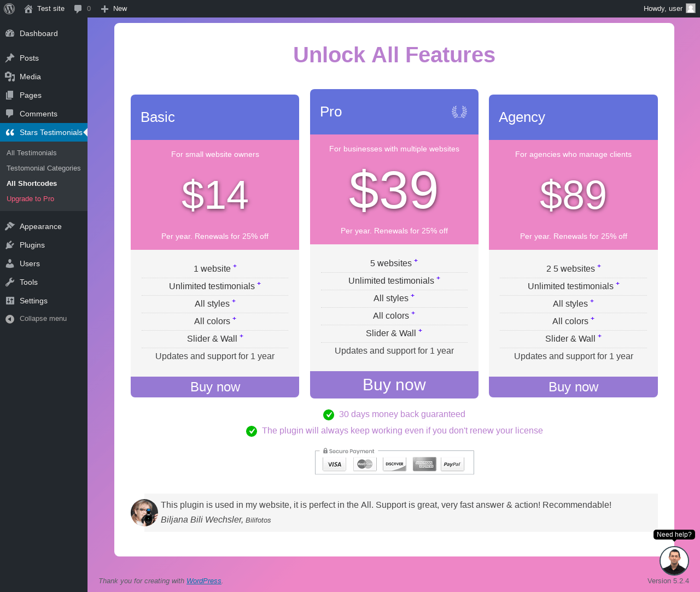Image resolution: width=700 pixels, height=592 pixels.
Task: Click the Upgrade to Pro link
Action: [x=31, y=199]
